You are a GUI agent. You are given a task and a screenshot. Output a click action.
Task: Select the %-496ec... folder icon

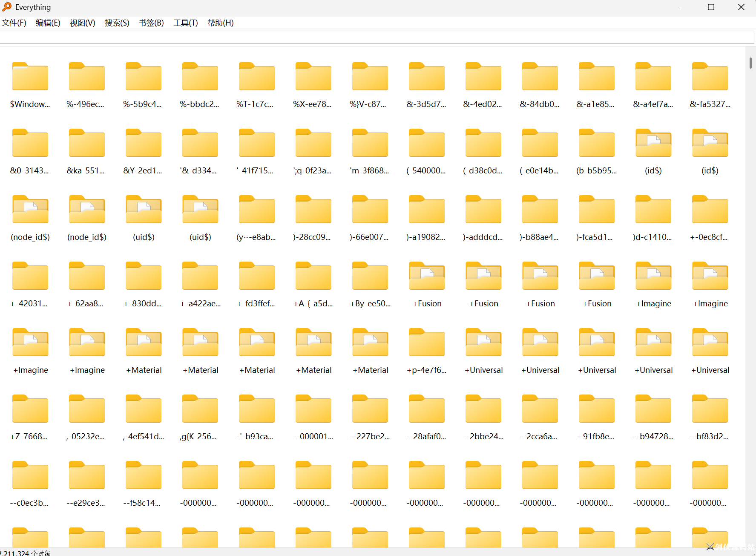[x=87, y=77]
